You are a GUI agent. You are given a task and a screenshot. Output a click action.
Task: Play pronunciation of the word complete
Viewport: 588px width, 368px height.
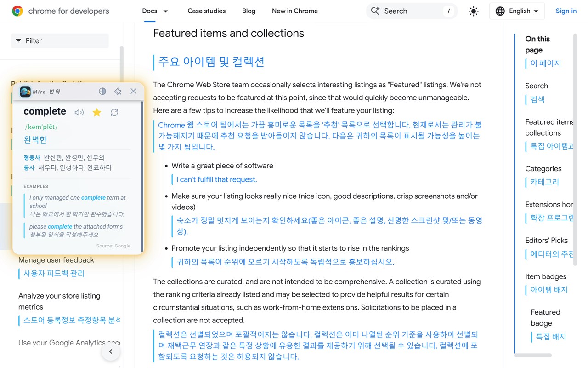tap(79, 112)
